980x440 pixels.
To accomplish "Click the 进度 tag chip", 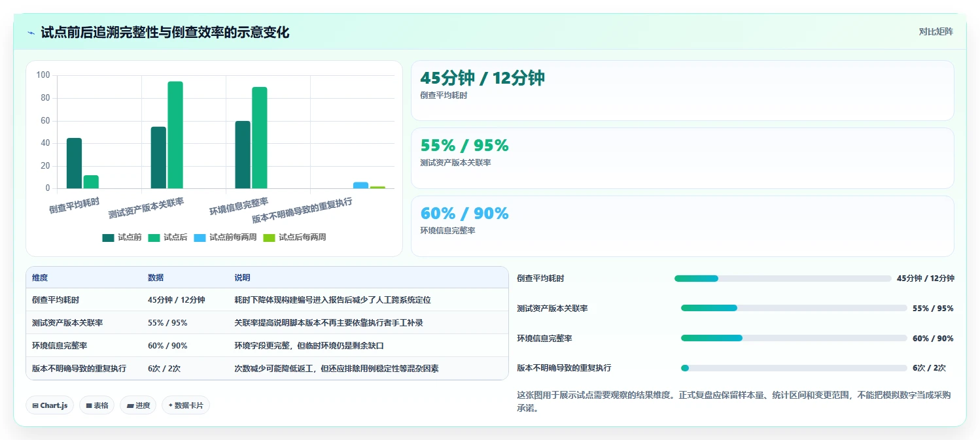I will click(x=138, y=405).
